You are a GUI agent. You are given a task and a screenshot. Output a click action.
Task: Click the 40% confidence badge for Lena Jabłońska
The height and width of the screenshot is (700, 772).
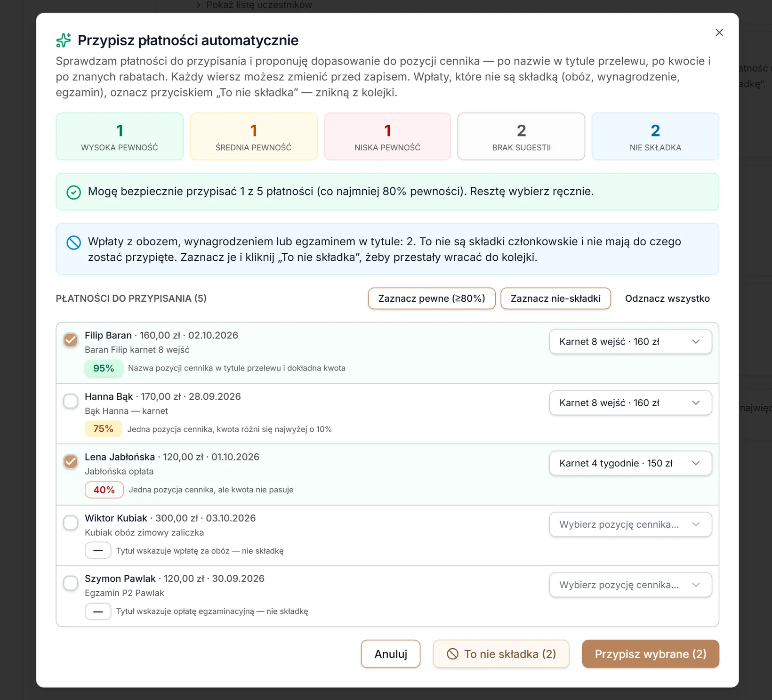click(x=104, y=490)
